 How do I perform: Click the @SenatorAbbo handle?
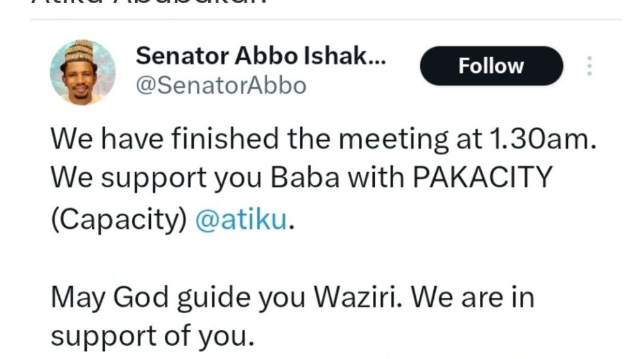221,85
